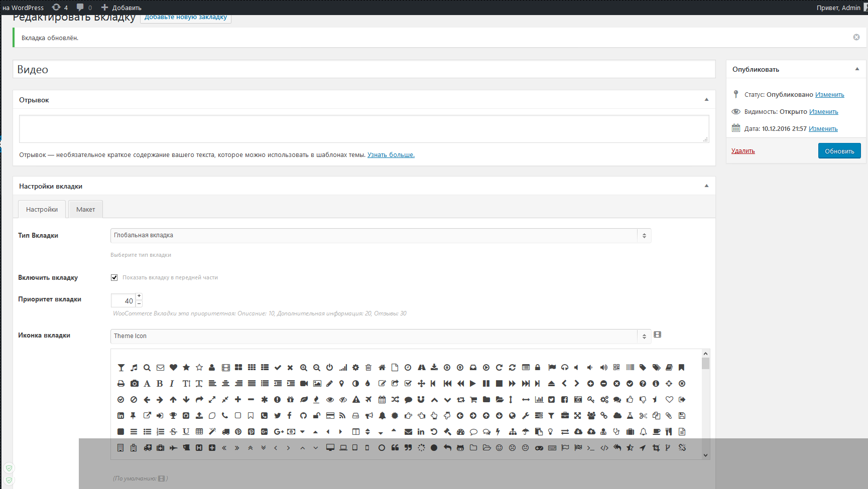Pick the QR code icon
This screenshot has height=489, width=868.
click(616, 368)
